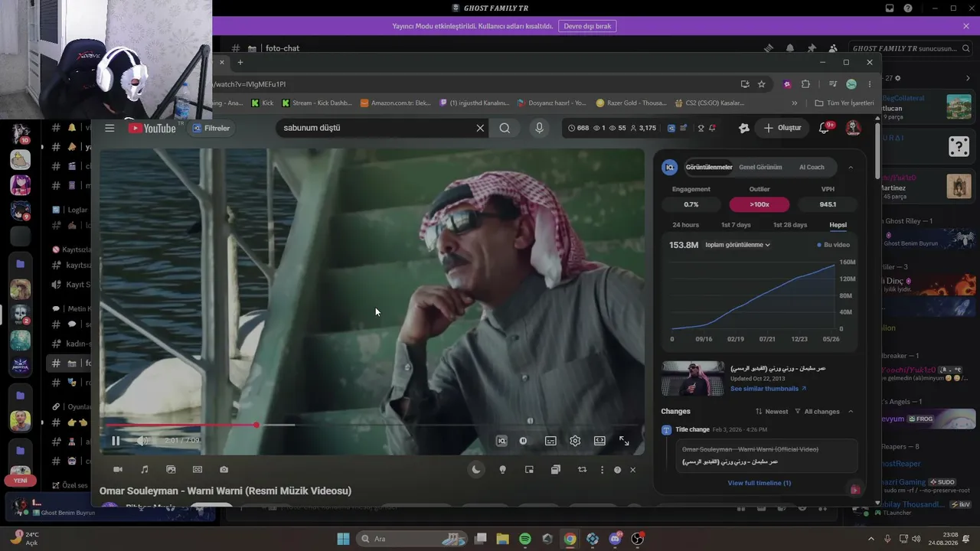Click the >100x Outlier badge

[759, 204]
